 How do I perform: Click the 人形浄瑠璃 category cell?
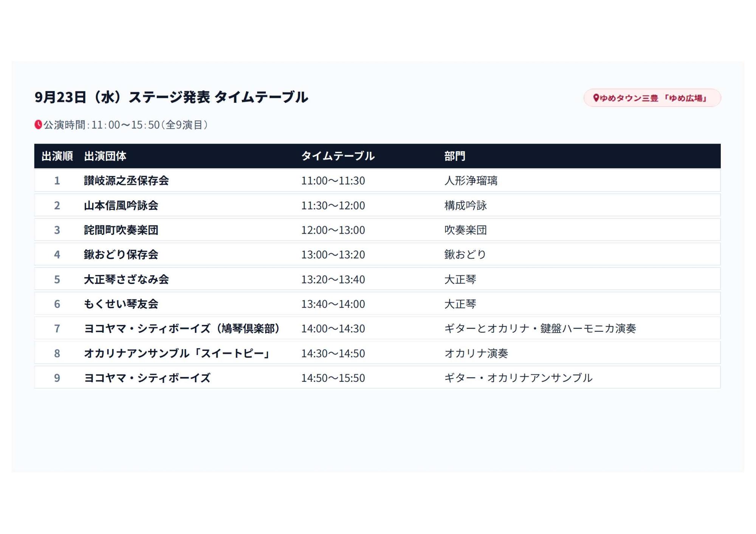coord(471,181)
